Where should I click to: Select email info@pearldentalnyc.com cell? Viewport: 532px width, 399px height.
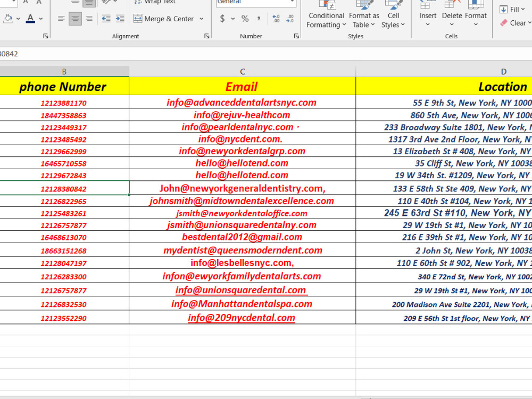click(x=242, y=127)
